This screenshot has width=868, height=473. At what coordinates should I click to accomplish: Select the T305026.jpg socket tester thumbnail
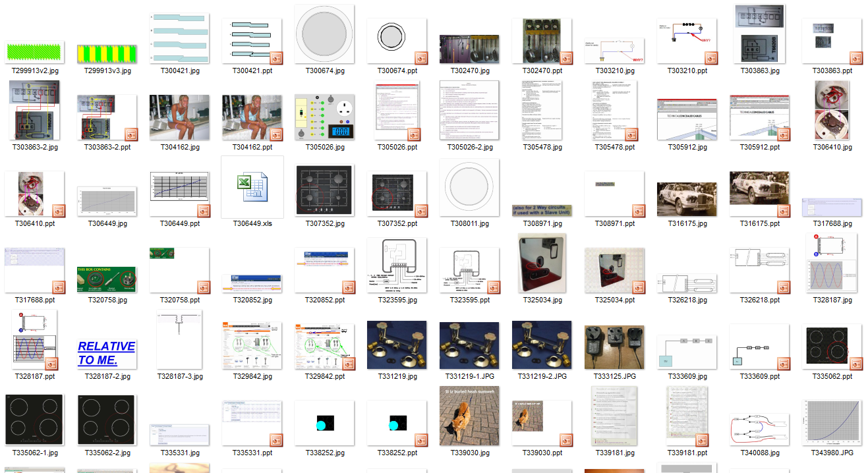[325, 117]
